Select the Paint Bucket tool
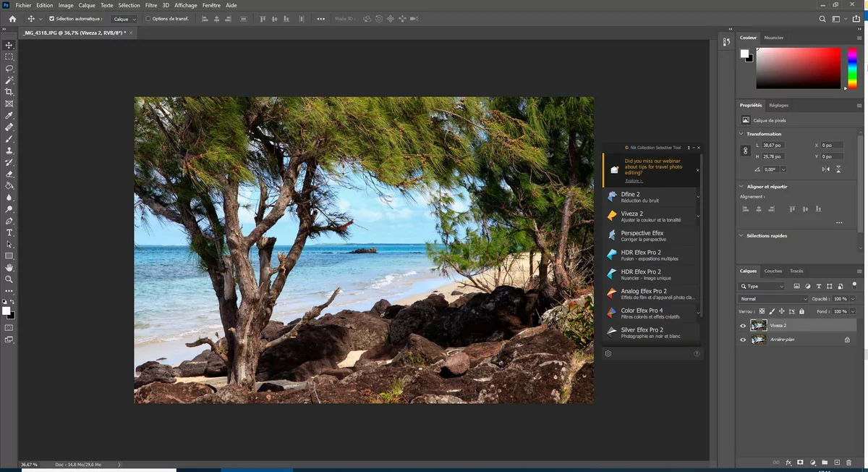The image size is (868, 472). click(9, 185)
